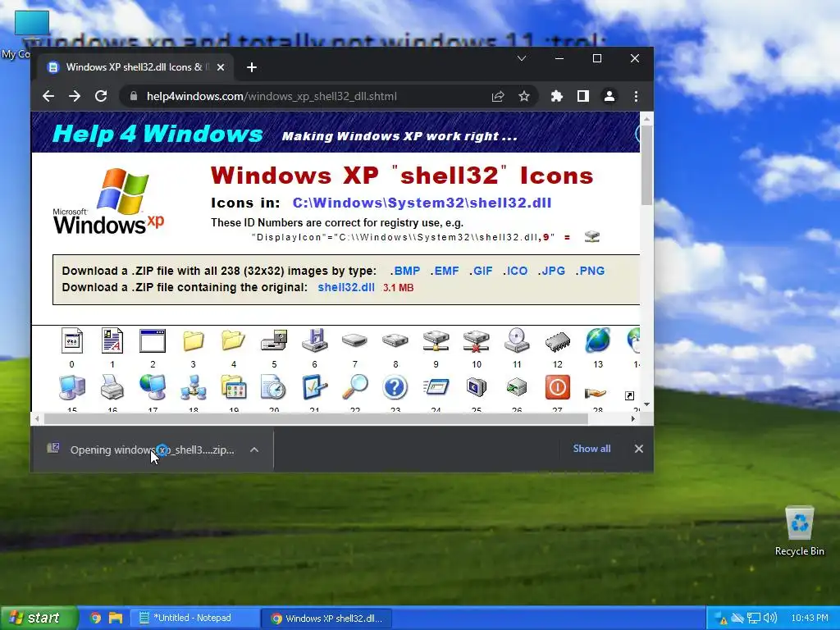840x630 pixels.
Task: Toggle the side panel icon in Chrome toolbar
Action: [x=583, y=97]
